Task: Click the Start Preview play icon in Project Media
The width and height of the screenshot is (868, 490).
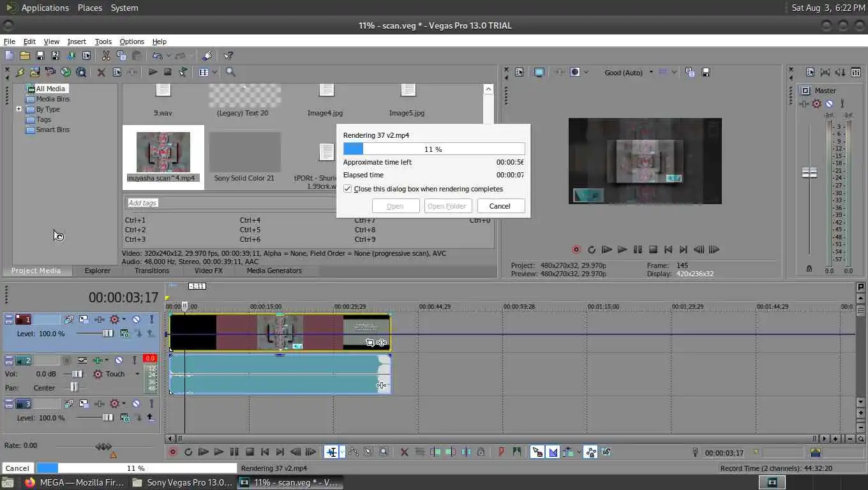Action: coord(153,72)
